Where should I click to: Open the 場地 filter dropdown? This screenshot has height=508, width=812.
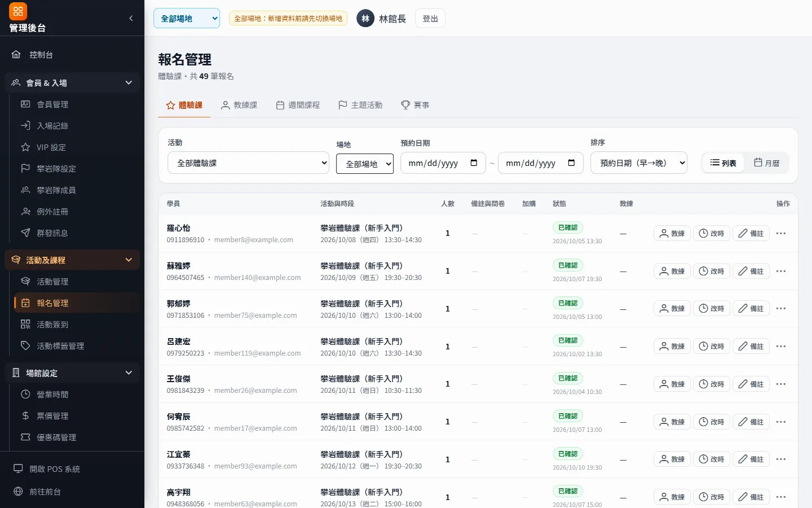(x=365, y=164)
